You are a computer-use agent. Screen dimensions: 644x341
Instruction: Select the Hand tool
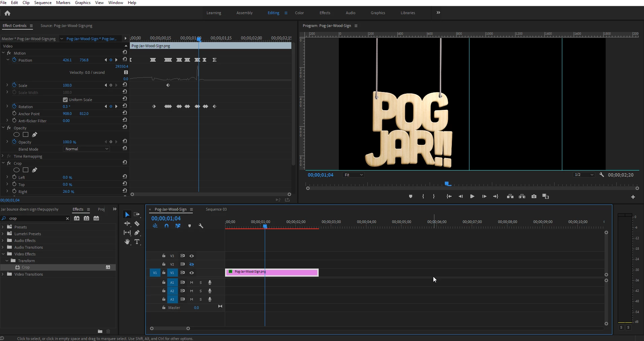pos(127,242)
